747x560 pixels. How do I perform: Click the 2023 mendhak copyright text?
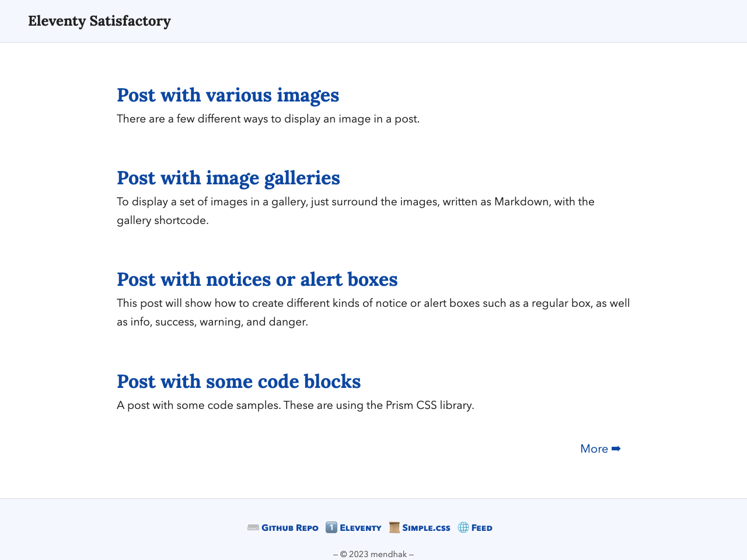point(373,554)
